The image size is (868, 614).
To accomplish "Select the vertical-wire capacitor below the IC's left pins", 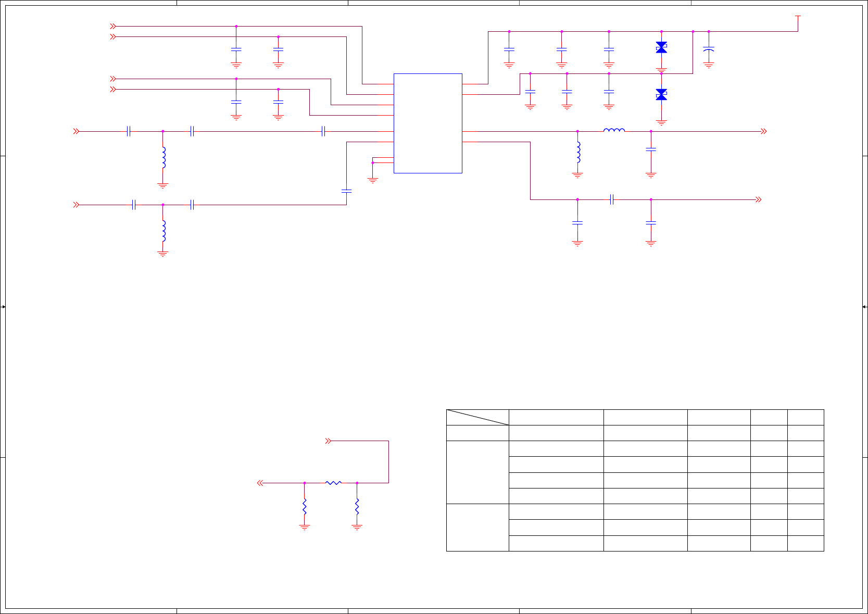I will 346,191.
